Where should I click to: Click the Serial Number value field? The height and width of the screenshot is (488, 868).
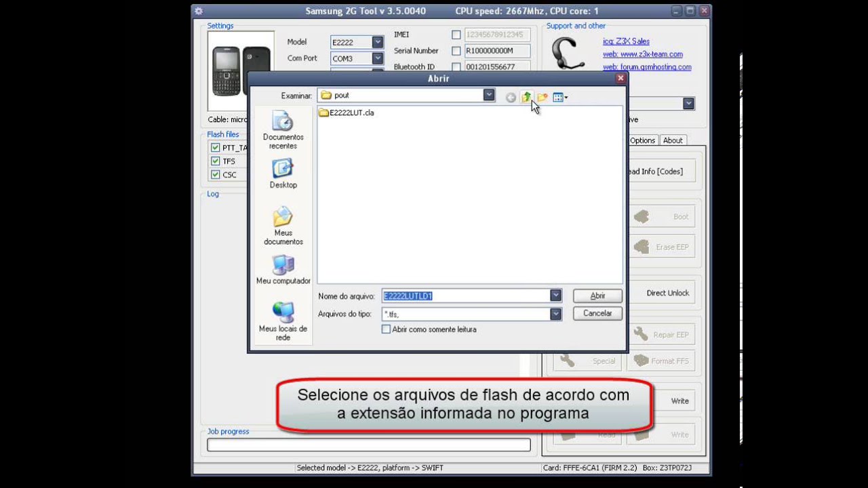point(497,51)
